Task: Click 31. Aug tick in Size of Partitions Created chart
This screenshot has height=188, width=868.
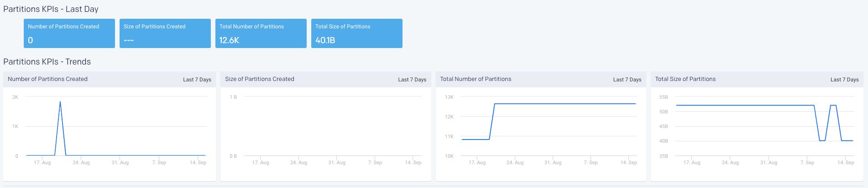Action: (x=337, y=162)
